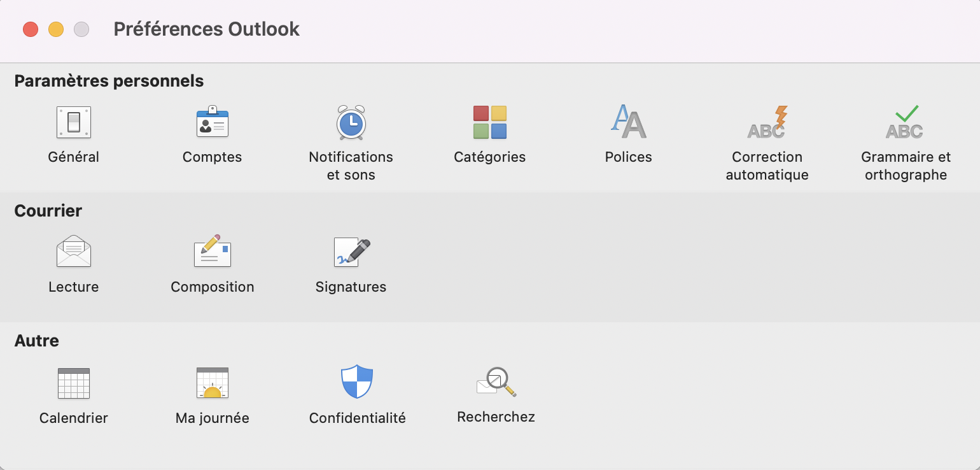Open Signatures pen icon
Image resolution: width=980 pixels, height=470 pixels.
click(351, 252)
